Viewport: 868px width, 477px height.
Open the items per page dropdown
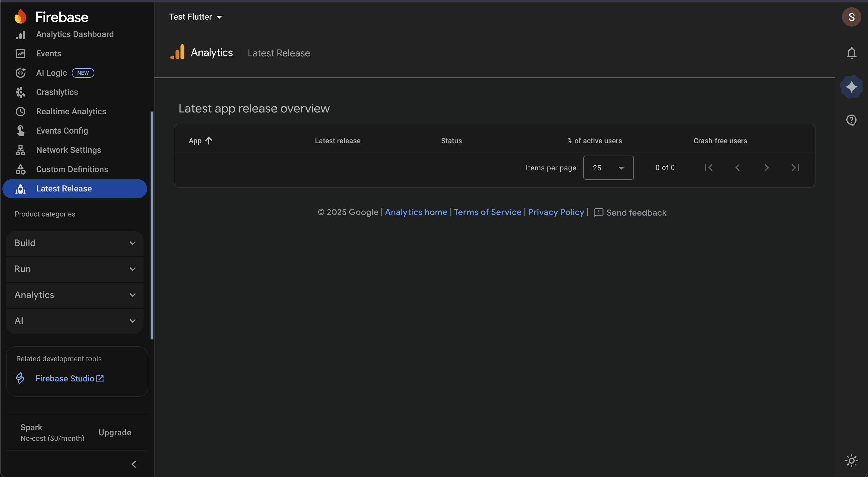(608, 168)
